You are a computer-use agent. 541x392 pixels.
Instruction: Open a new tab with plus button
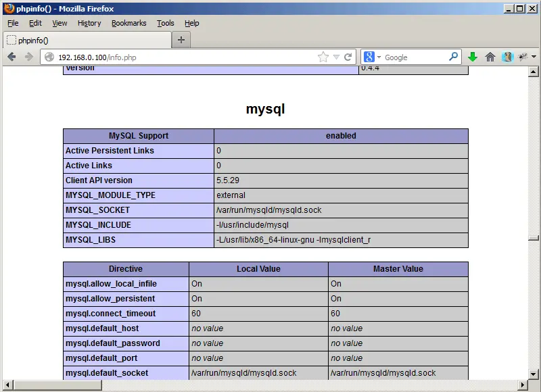pos(181,40)
